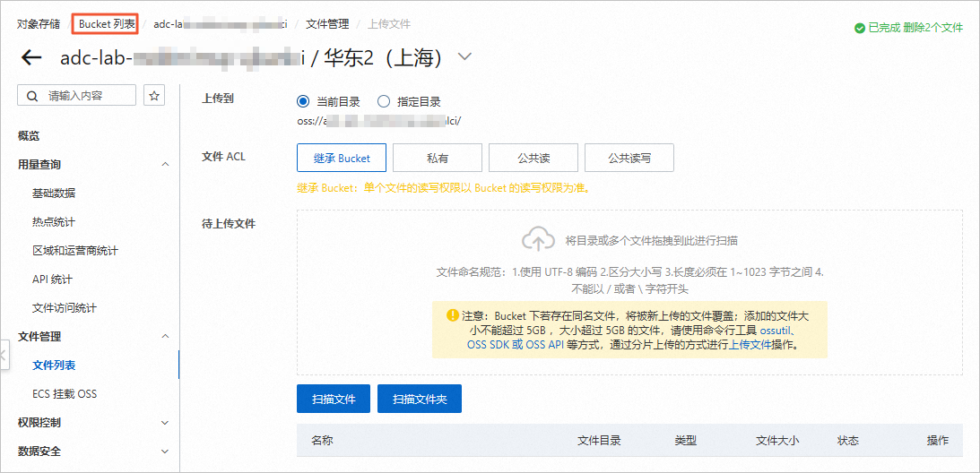This screenshot has width=980, height=473.
Task: Open the 上传文件 link in notice
Action: click(750, 345)
